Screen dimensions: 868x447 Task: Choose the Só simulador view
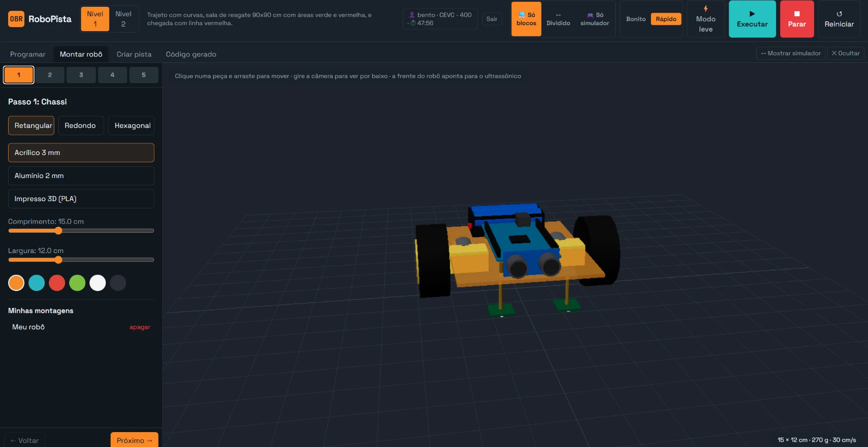coord(594,19)
